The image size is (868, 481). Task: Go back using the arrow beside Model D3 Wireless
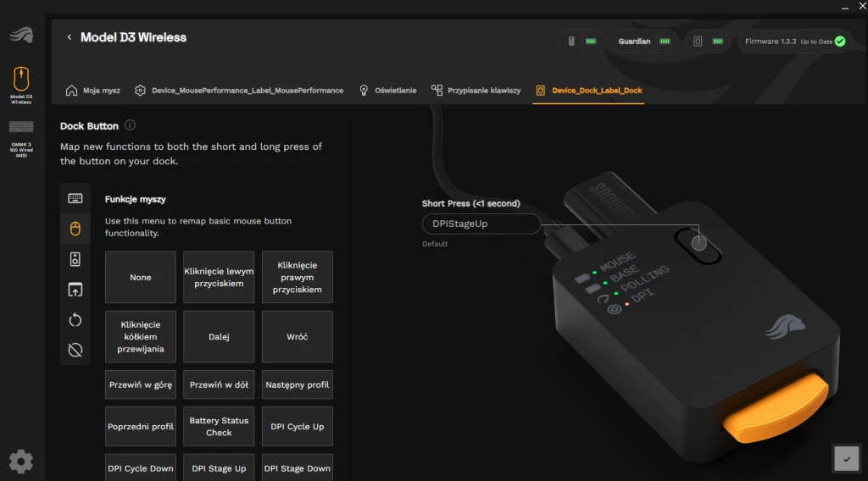pyautogui.click(x=70, y=37)
